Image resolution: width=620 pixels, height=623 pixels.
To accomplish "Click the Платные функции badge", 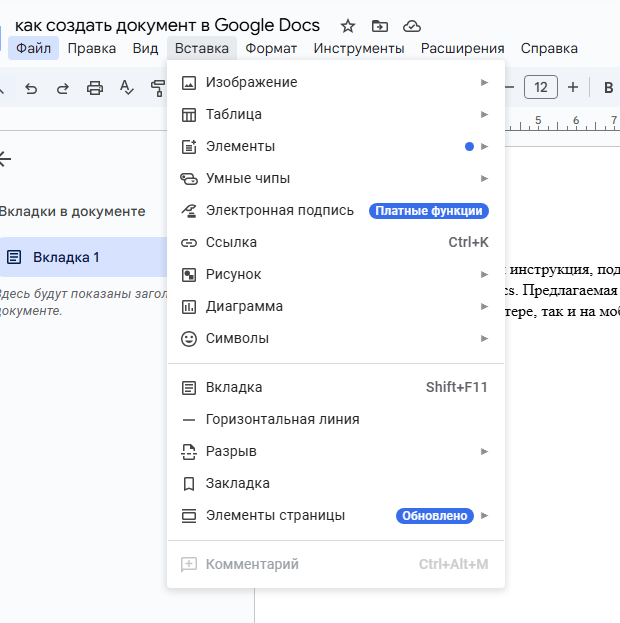I will click(429, 211).
